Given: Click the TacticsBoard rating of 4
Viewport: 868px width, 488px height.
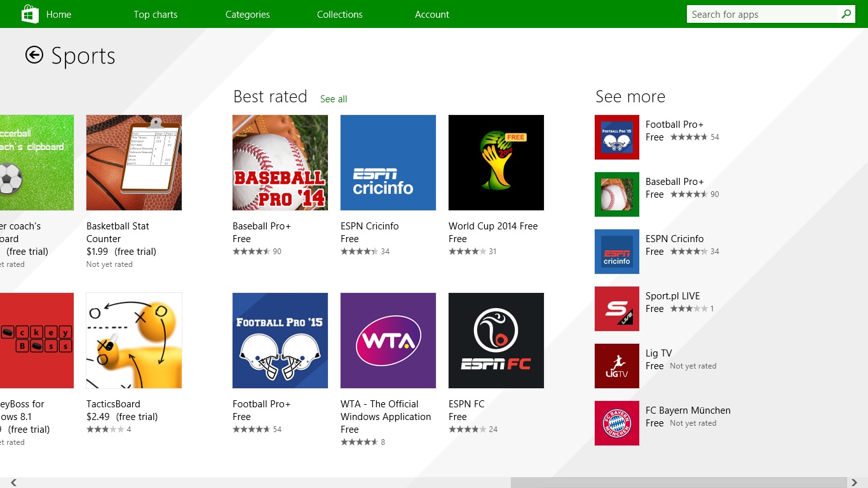Looking at the screenshot, I should [109, 430].
